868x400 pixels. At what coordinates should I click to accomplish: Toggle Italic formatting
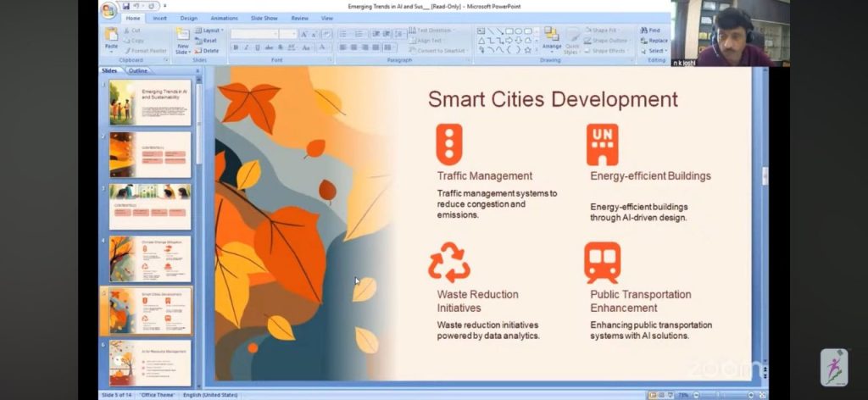pos(246,48)
